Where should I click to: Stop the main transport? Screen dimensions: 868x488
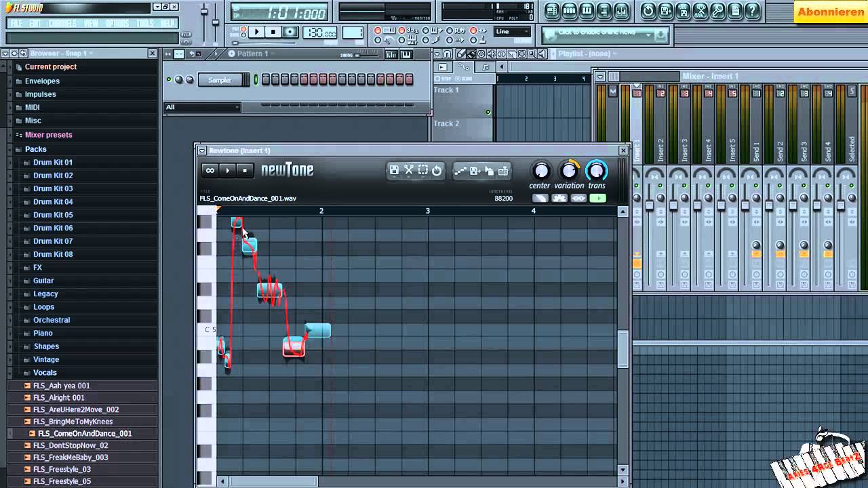[273, 32]
